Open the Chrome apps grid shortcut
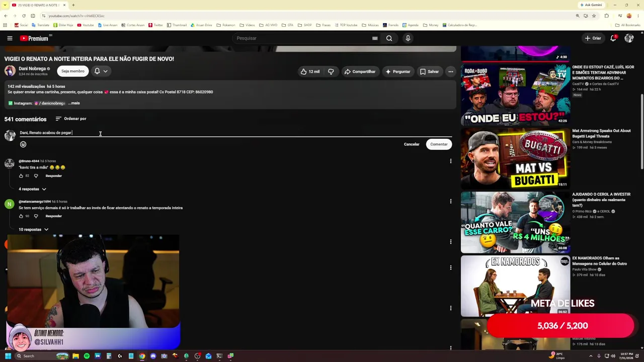Viewport: 644px width, 362px height. (x=6, y=25)
